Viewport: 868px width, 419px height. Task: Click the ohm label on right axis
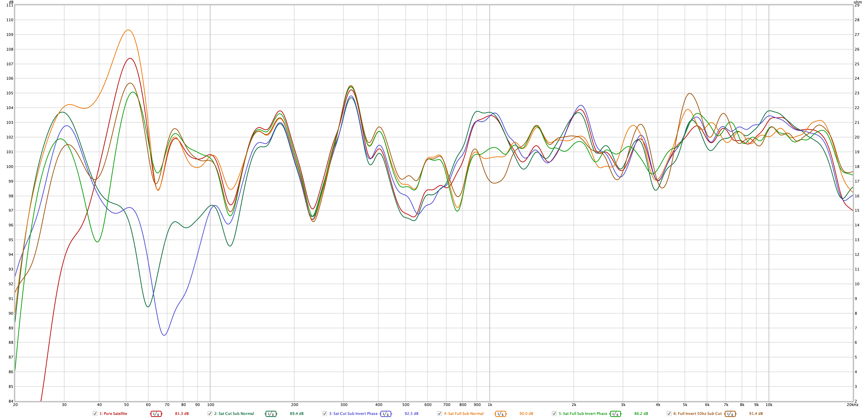click(x=857, y=2)
